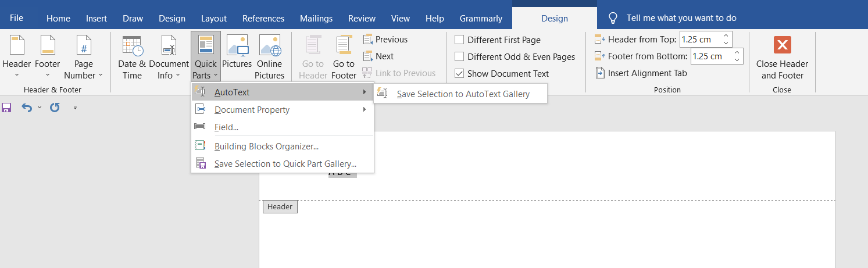Click the Undo arrow icon
Screen dimensions: 868x268
point(27,108)
